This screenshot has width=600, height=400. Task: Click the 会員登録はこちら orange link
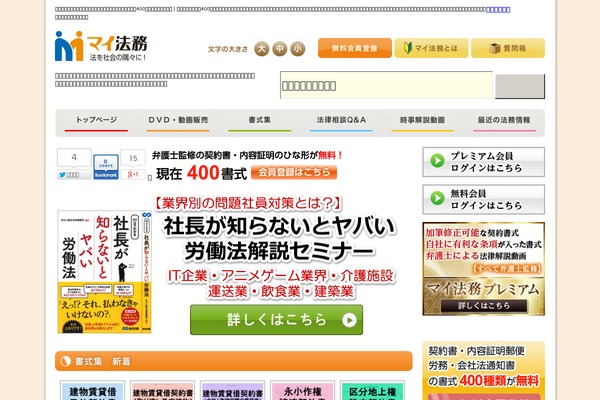click(x=294, y=172)
